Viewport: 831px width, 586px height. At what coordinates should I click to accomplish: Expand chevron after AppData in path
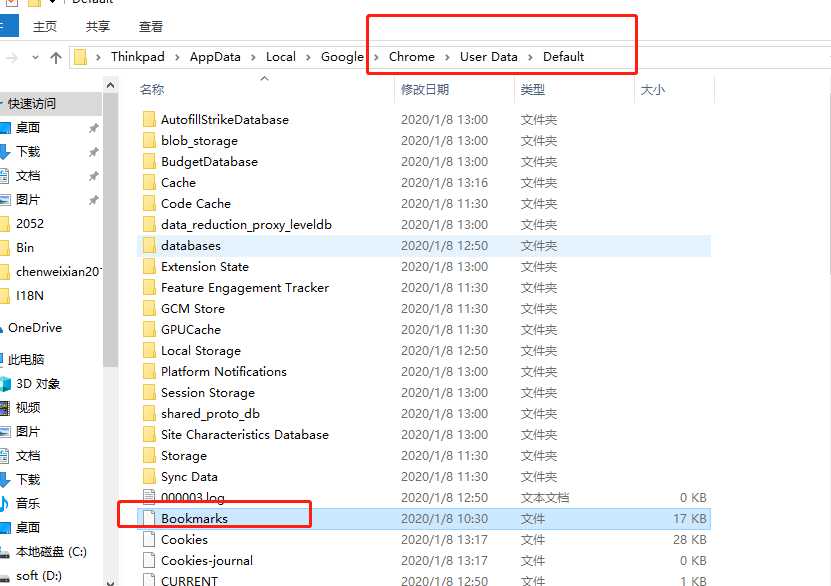(253, 57)
